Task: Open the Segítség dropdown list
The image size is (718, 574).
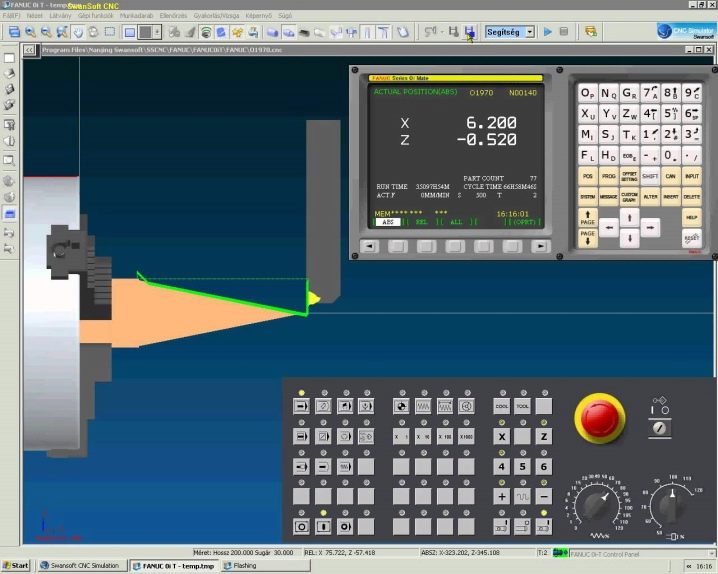Action: pyautogui.click(x=510, y=32)
